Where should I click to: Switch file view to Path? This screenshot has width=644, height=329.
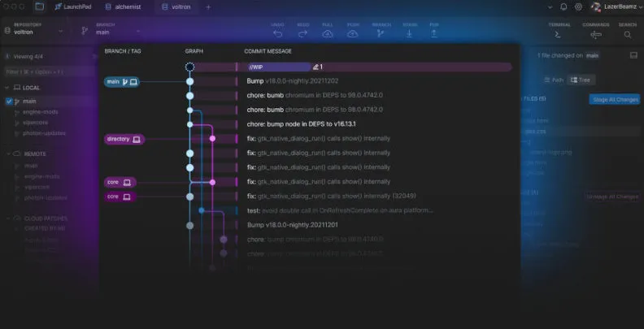click(553, 80)
